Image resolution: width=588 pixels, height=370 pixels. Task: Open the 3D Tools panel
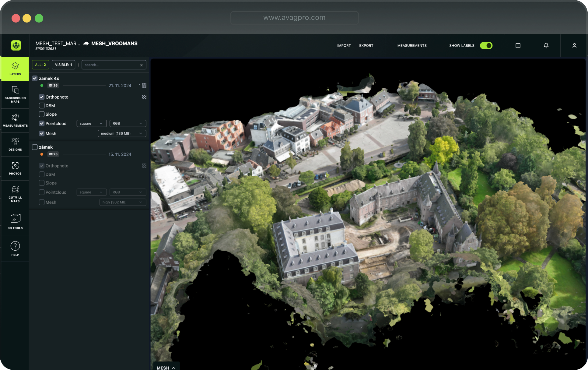point(15,221)
